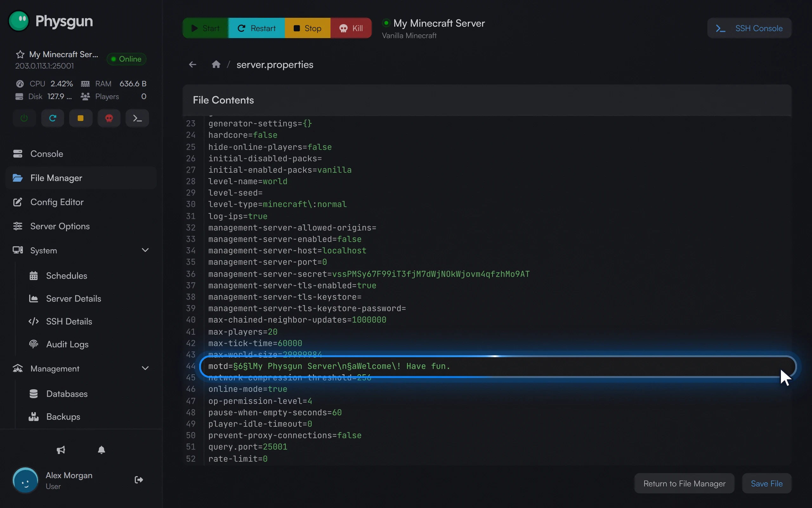This screenshot has height=508, width=812.
Task: Open notifications bell icon
Action: click(x=101, y=450)
